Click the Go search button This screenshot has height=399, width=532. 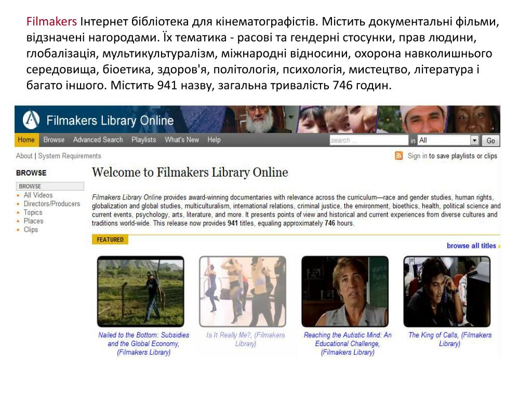click(490, 140)
